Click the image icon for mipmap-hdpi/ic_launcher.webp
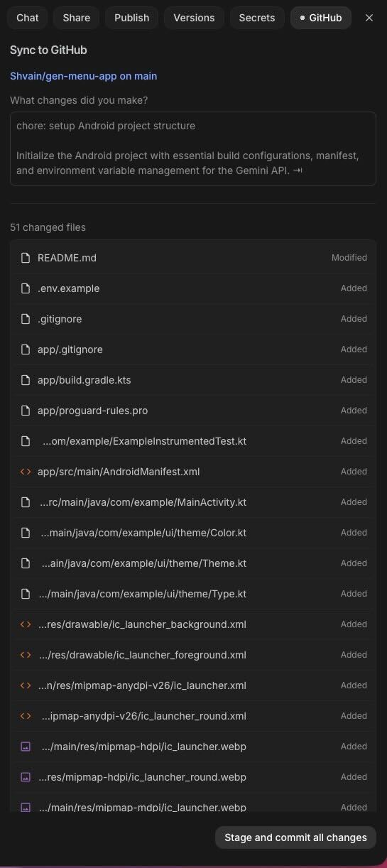This screenshot has width=387, height=868. tap(26, 747)
